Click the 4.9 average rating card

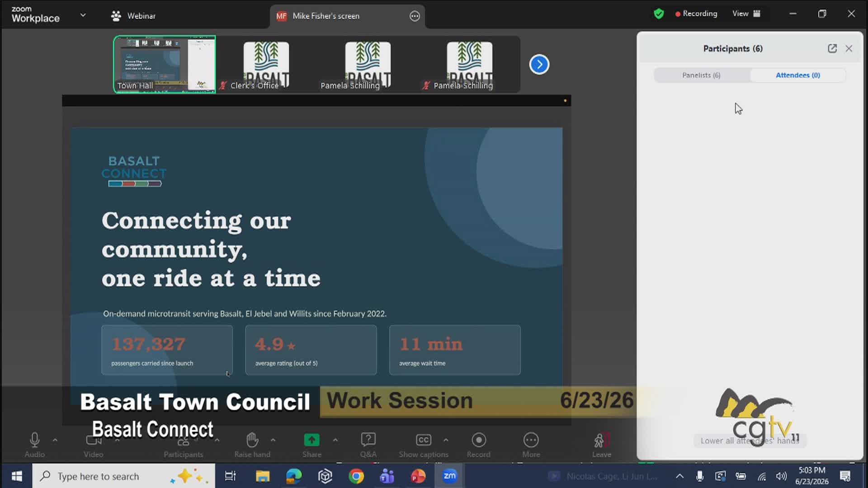[311, 350]
